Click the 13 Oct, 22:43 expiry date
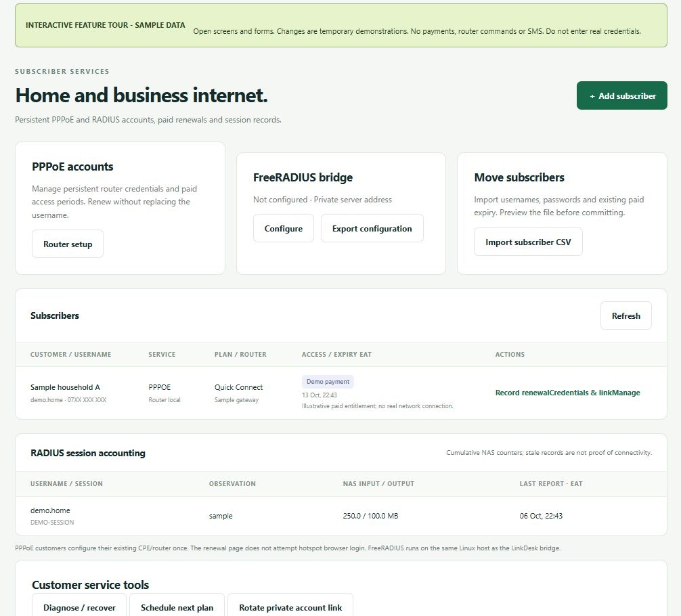This screenshot has height=616, width=681. [320, 395]
